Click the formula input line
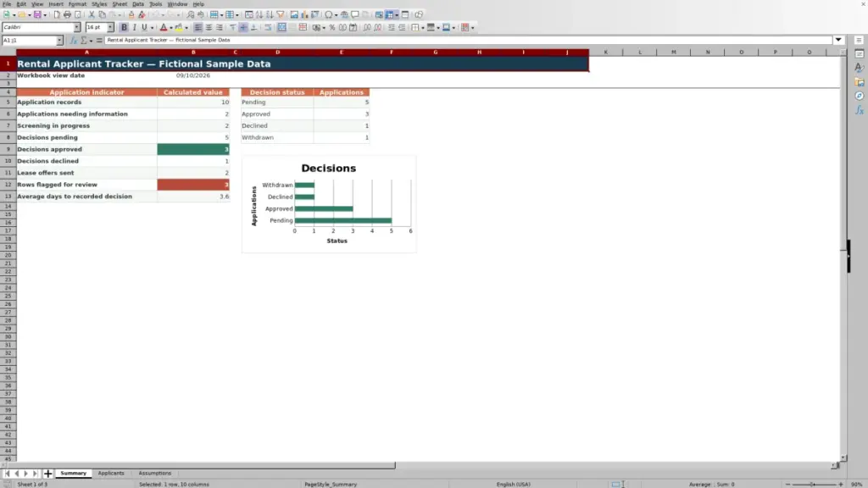 coord(468,40)
